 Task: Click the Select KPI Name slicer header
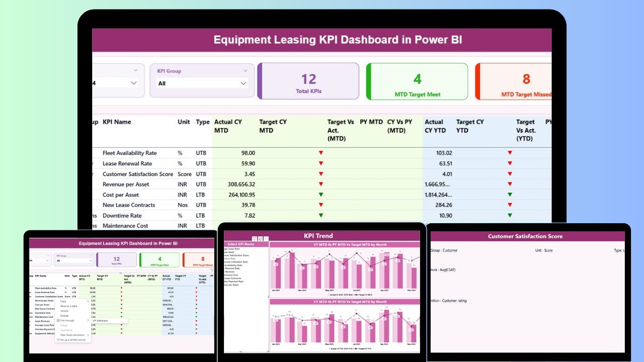246,244
